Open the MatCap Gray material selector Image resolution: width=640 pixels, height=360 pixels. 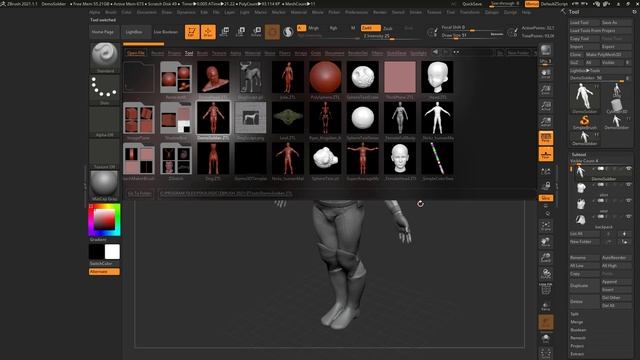(105, 186)
